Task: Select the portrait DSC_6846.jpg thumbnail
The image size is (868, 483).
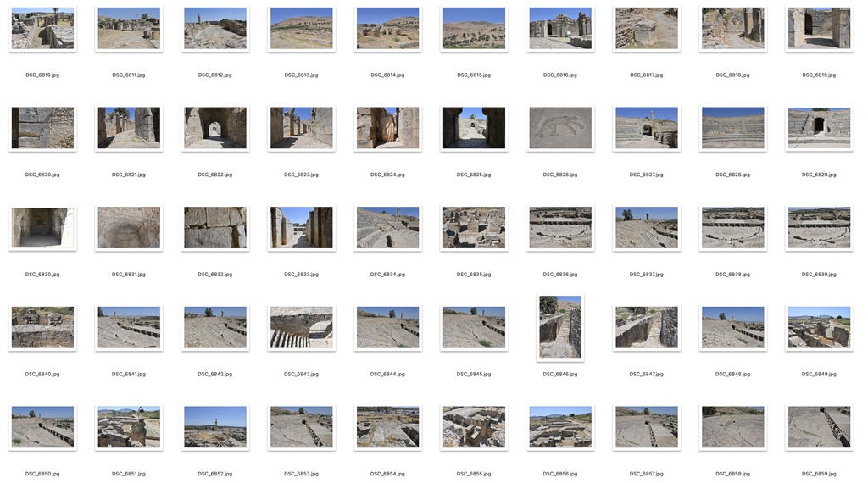Action: point(561,327)
